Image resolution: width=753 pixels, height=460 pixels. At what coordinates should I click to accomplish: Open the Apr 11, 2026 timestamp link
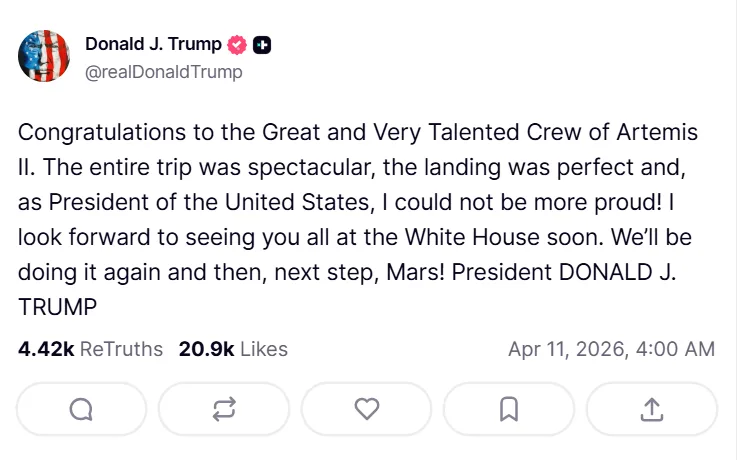pyautogui.click(x=611, y=349)
